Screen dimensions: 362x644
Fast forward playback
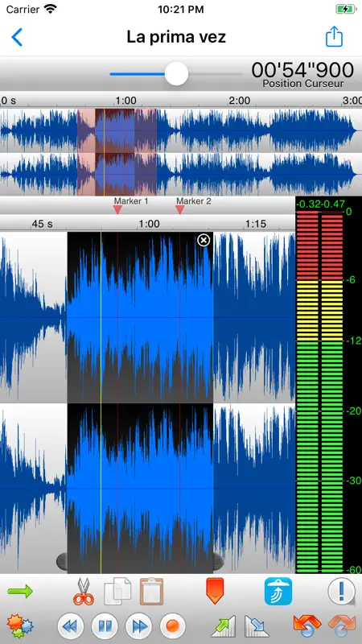pyautogui.click(x=138, y=626)
